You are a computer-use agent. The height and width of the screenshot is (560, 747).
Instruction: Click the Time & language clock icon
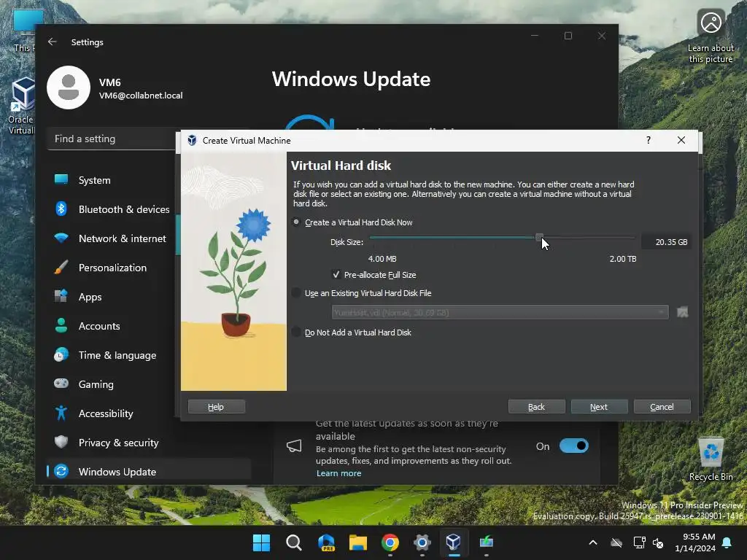[61, 355]
